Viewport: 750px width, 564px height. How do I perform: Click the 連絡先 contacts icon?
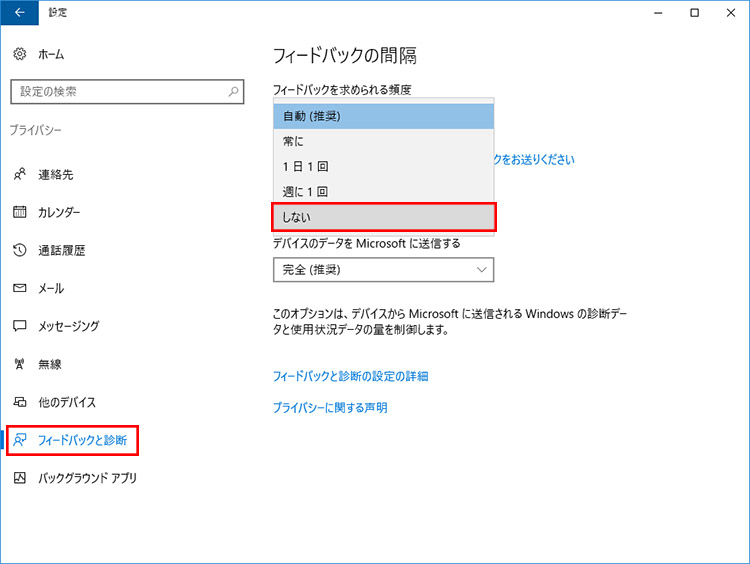(20, 174)
